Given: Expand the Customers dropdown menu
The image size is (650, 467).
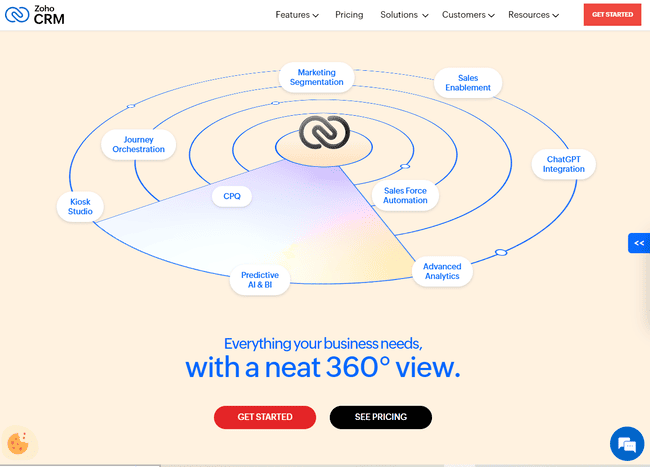Looking at the screenshot, I should pos(468,15).
